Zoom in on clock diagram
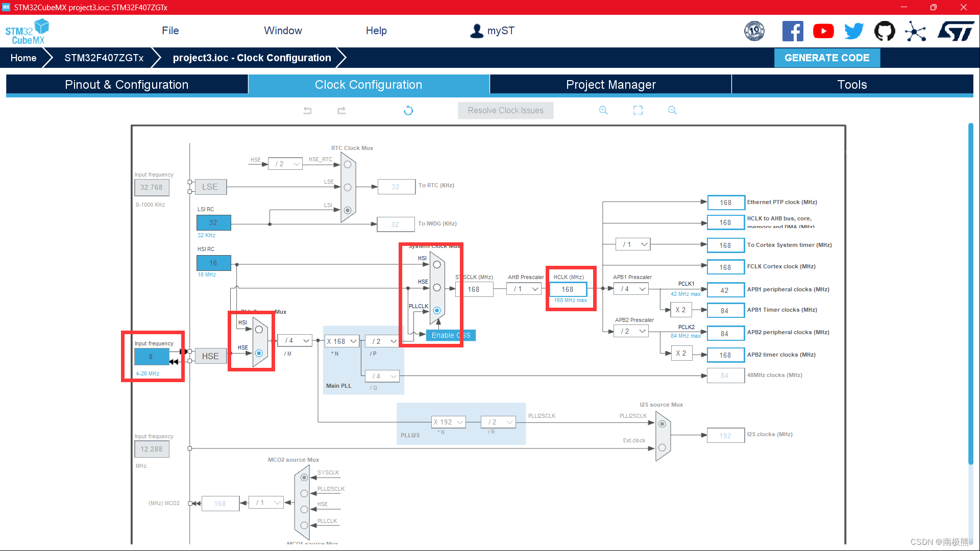The image size is (980, 551). [x=603, y=110]
